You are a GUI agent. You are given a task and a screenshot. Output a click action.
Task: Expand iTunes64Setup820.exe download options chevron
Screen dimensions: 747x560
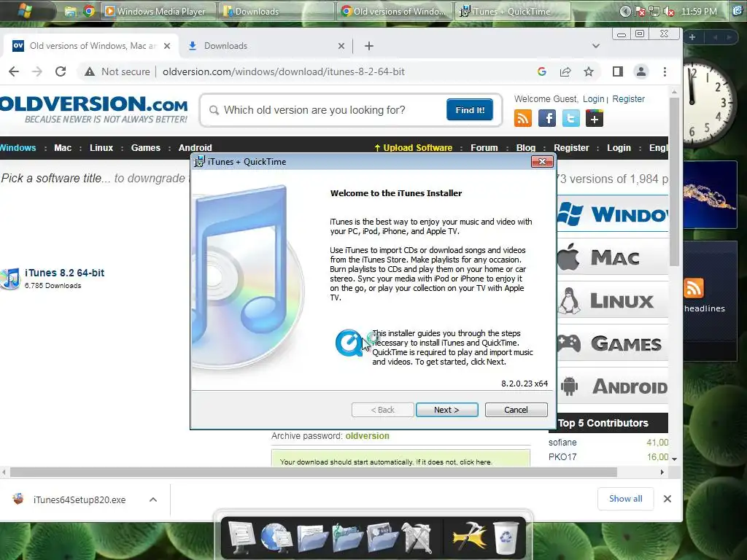pyautogui.click(x=153, y=499)
